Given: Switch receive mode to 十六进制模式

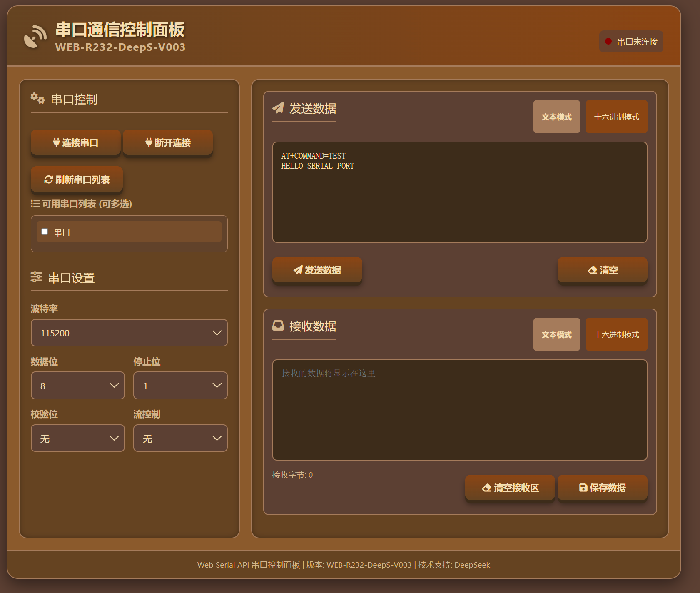Looking at the screenshot, I should point(617,334).
